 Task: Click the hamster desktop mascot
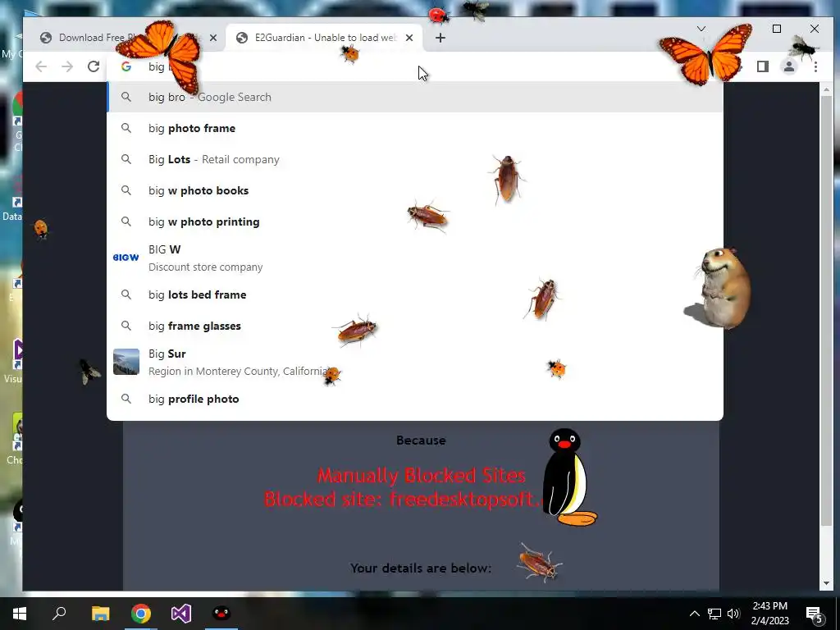pyautogui.click(x=720, y=288)
